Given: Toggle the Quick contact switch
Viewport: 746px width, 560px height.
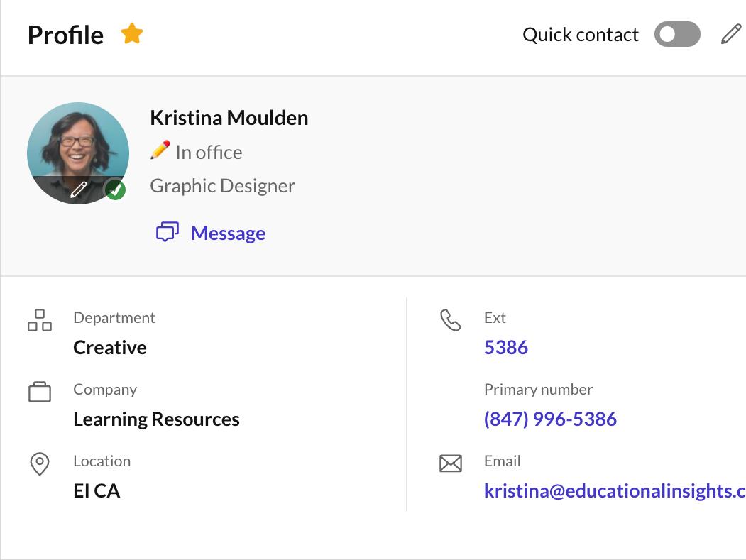Looking at the screenshot, I should click(x=676, y=34).
